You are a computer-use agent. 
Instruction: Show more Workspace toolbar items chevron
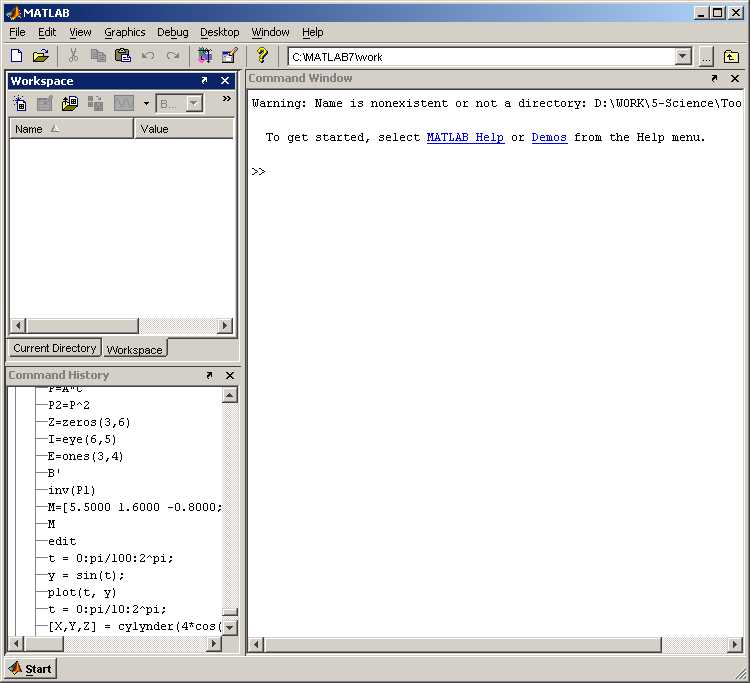[226, 100]
